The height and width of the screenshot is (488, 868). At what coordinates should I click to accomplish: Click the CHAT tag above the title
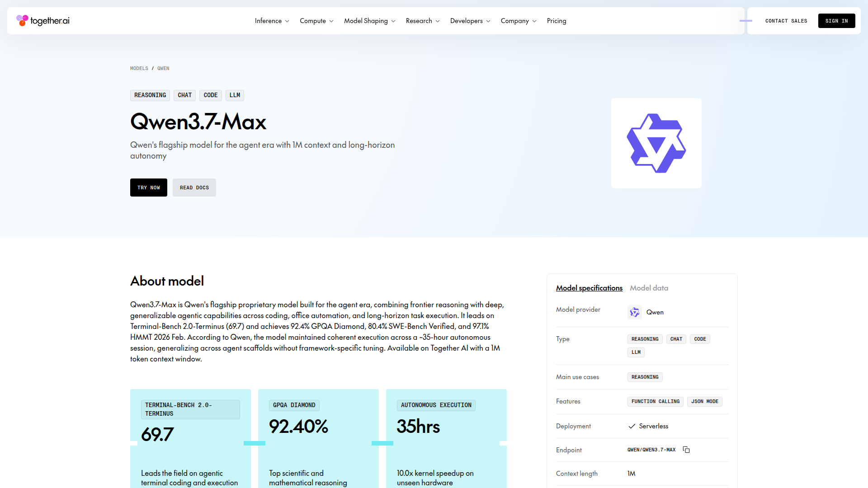(184, 95)
